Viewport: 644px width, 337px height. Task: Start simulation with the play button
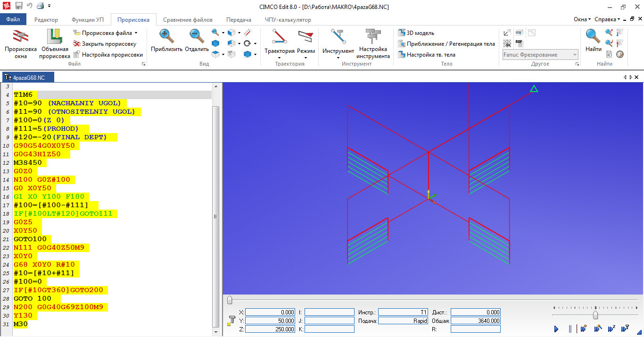point(556,329)
